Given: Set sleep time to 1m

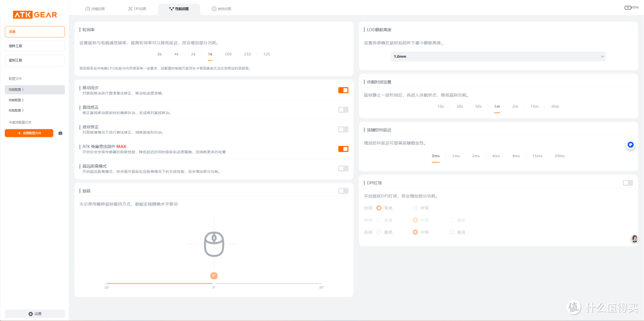Looking at the screenshot, I should 497,107.
